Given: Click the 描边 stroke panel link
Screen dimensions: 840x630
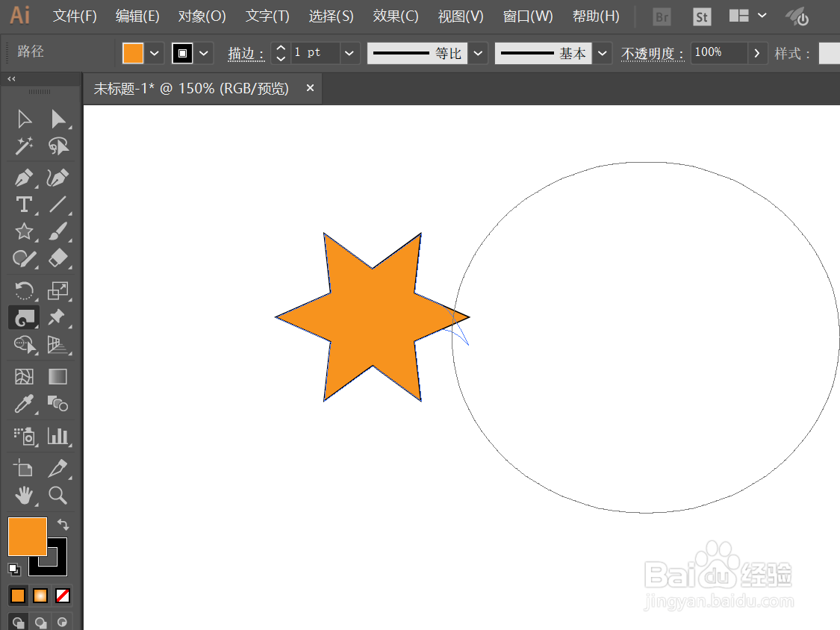Looking at the screenshot, I should click(x=246, y=53).
